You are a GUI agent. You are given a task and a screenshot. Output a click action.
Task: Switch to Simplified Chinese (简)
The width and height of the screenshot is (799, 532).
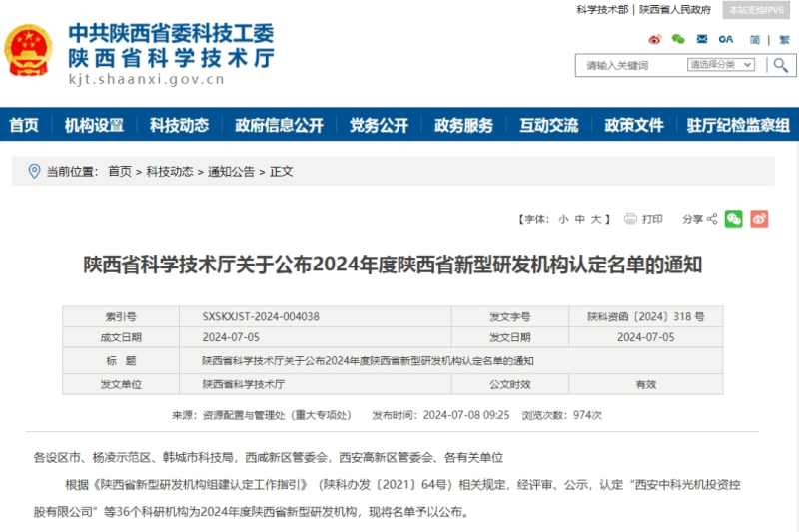click(x=755, y=39)
